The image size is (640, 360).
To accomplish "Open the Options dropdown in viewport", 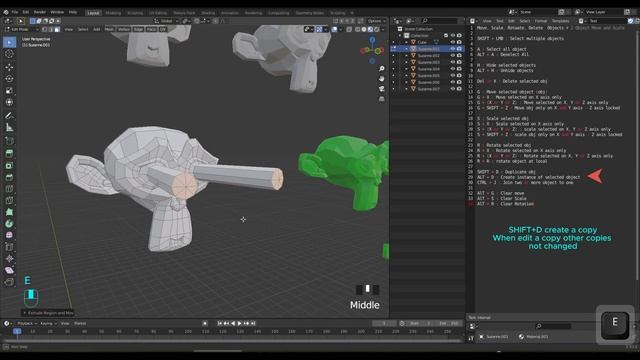I will coord(376,21).
